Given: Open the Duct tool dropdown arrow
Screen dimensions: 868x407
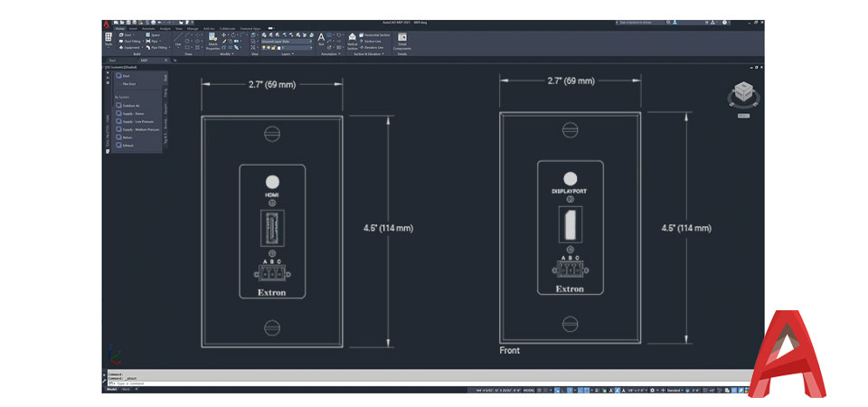Looking at the screenshot, I should tap(134, 35).
